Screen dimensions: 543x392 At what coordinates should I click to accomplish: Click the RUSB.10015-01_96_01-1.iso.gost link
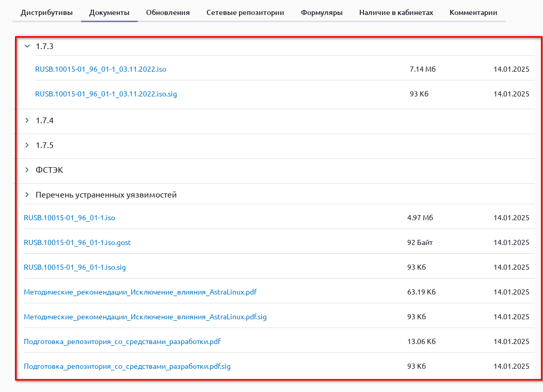[x=77, y=242]
